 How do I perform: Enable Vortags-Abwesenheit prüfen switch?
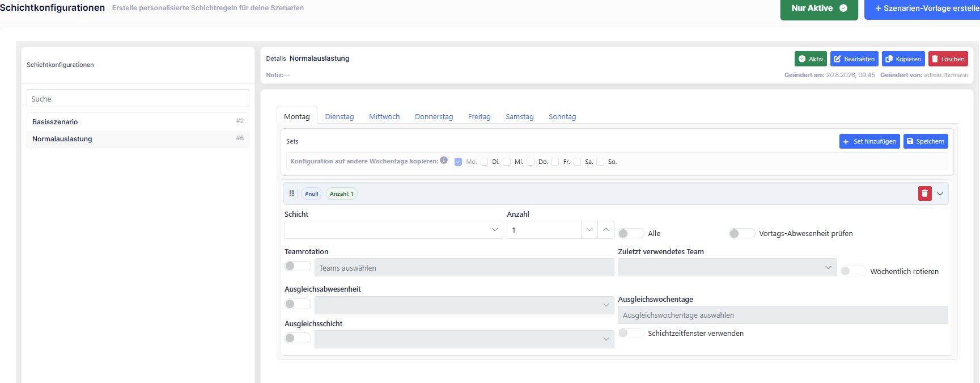point(742,233)
